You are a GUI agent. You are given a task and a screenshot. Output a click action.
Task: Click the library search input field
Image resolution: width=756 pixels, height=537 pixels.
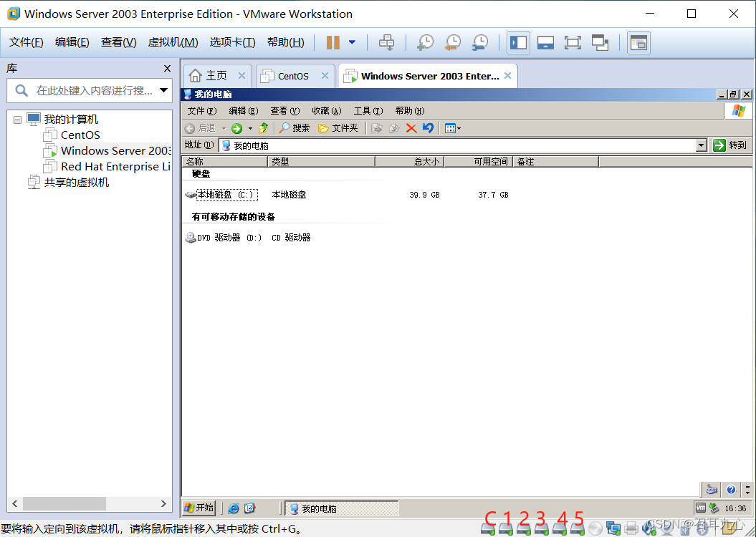click(94, 90)
